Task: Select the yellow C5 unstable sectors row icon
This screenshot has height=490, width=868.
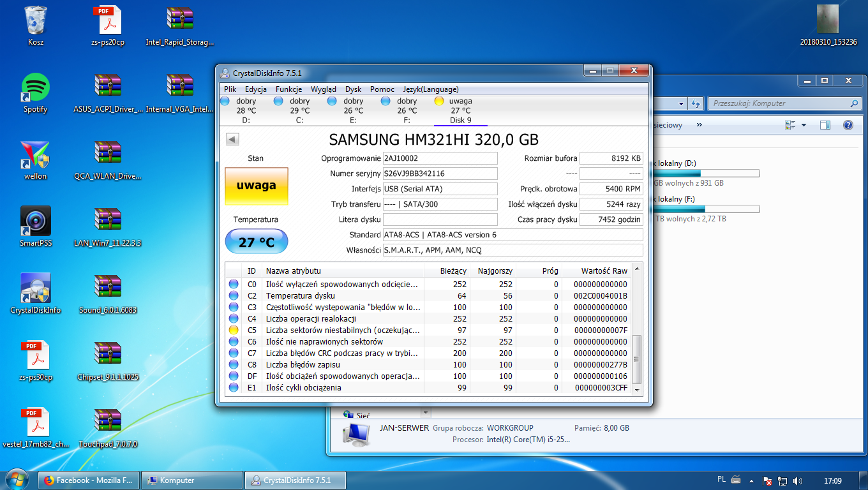Action: pos(234,330)
